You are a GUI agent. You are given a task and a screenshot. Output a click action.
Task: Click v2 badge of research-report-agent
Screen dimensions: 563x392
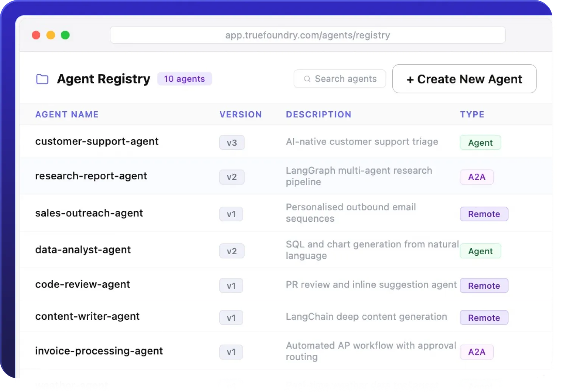(232, 177)
